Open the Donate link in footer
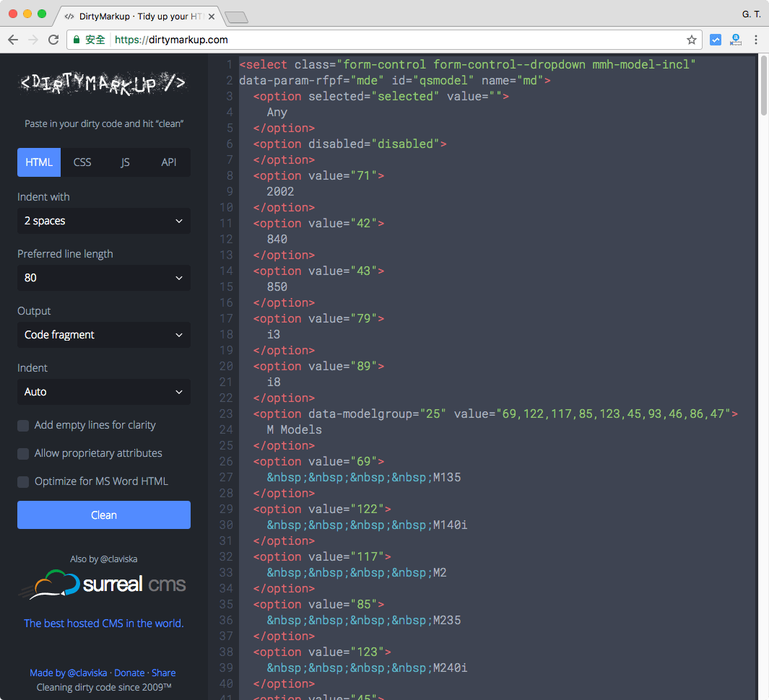Image resolution: width=769 pixels, height=700 pixels. (129, 673)
